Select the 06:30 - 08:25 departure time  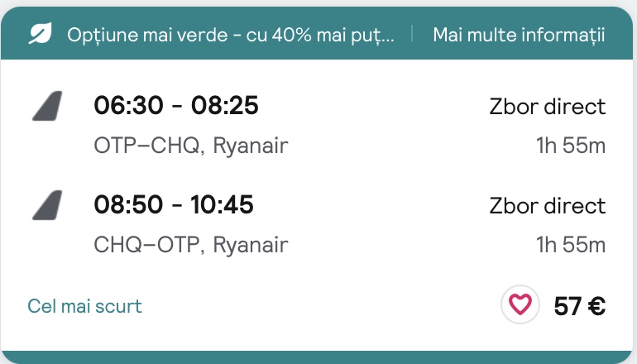pos(176,105)
